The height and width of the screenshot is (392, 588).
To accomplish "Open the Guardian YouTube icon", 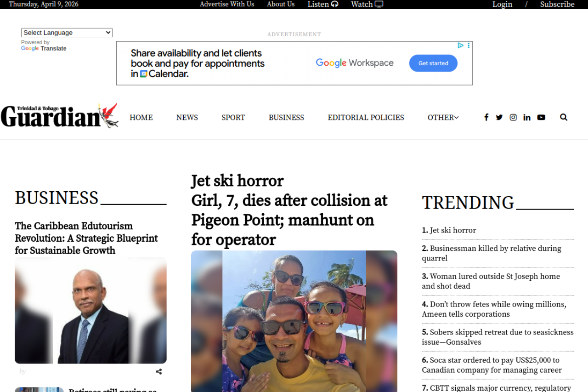I will [x=541, y=117].
